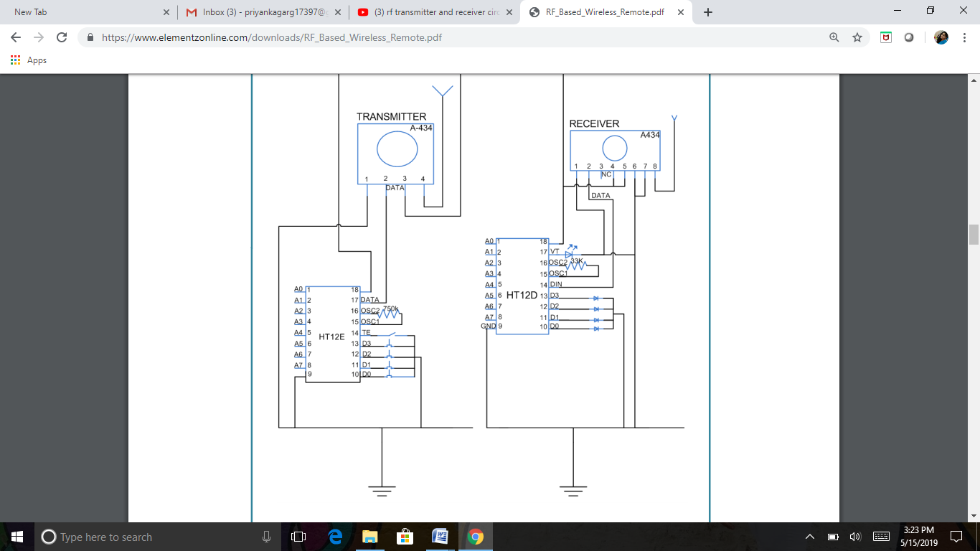This screenshot has width=980, height=551.
Task: Open a new browser tab
Action: (708, 12)
